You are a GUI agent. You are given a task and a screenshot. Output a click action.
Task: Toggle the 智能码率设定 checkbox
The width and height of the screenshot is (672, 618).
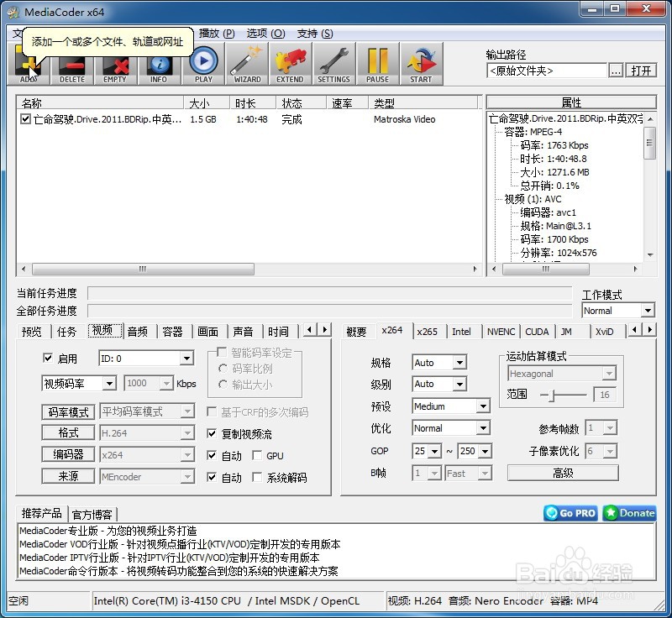pyautogui.click(x=222, y=352)
